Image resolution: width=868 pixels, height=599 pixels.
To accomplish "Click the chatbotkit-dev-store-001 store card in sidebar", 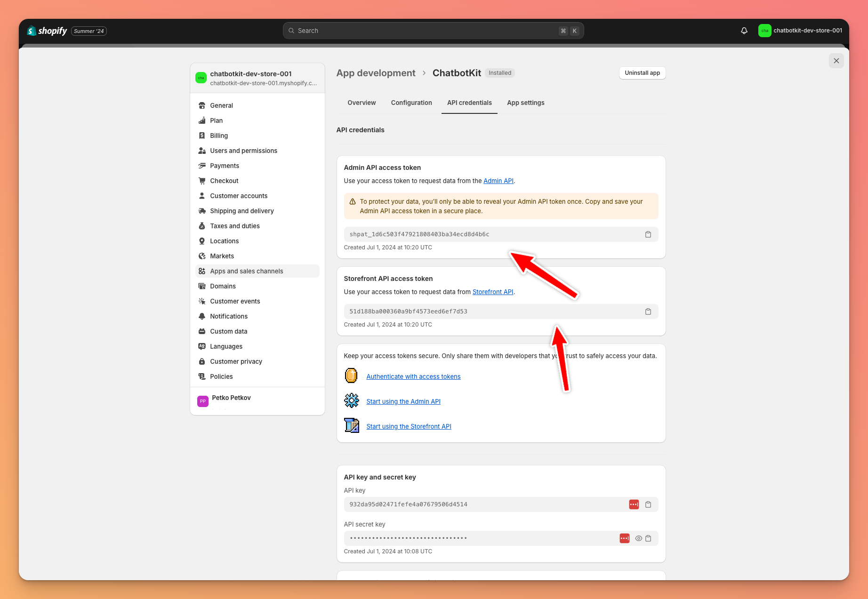I will click(x=257, y=78).
